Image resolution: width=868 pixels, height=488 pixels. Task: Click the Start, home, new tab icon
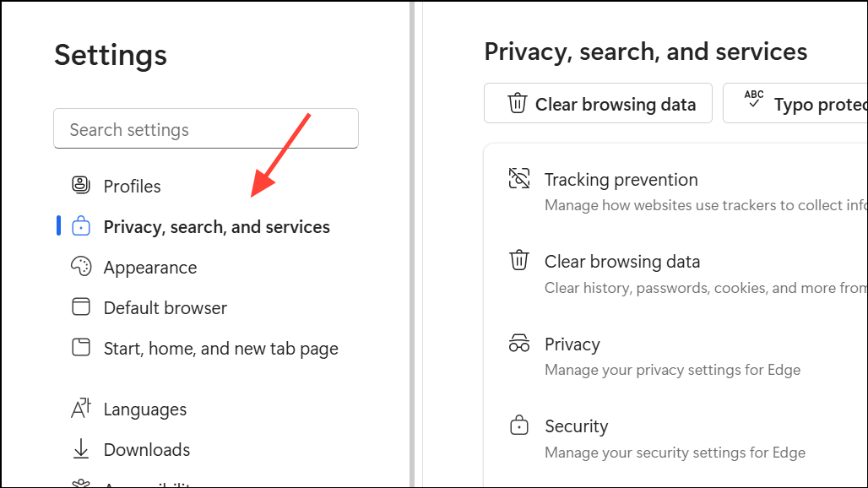point(81,348)
